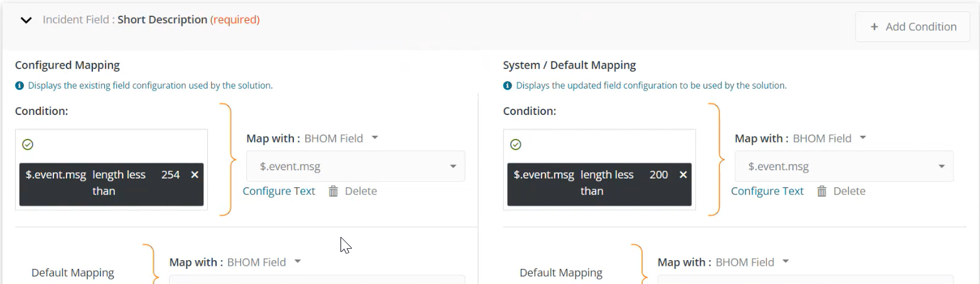Remove the length less than 200 condition
The image size is (980, 284).
(683, 175)
